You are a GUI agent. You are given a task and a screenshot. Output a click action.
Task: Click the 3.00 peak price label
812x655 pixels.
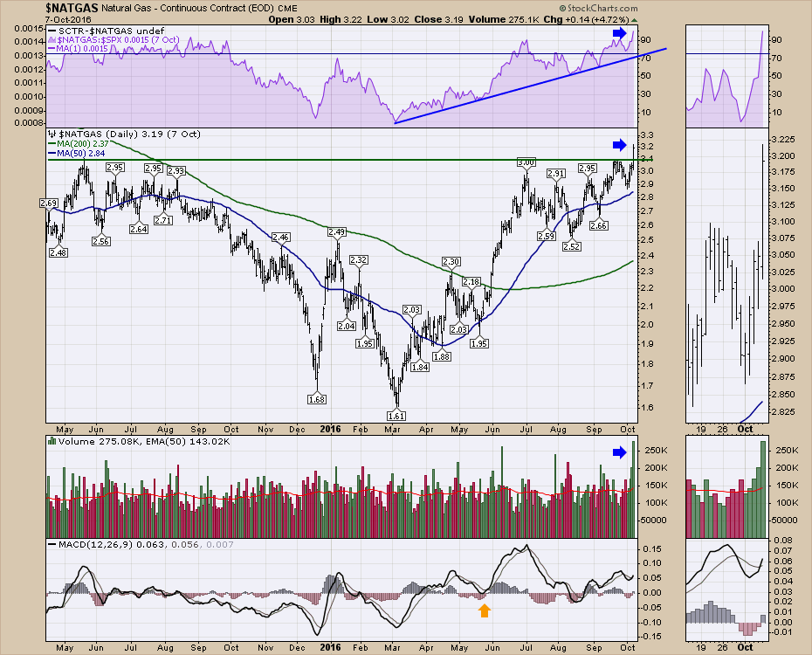[x=526, y=162]
